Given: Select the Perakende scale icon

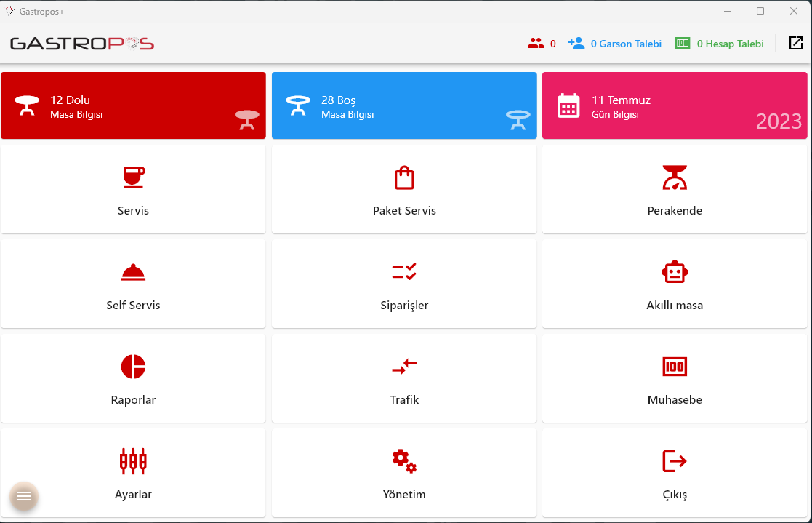Looking at the screenshot, I should (x=675, y=177).
